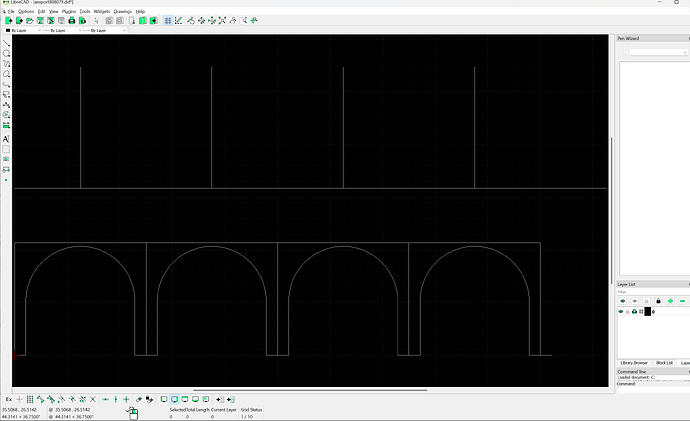Open the Plugins menu
Image resolution: width=690 pixels, height=421 pixels.
[69, 11]
